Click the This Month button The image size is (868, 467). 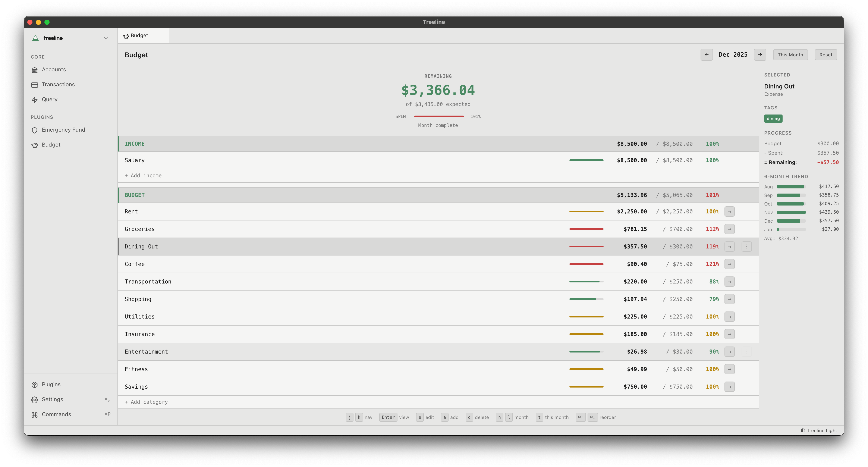pos(790,55)
